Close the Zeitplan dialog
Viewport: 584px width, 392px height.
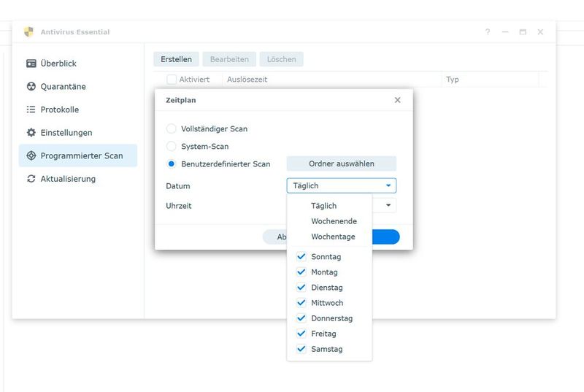pos(397,100)
